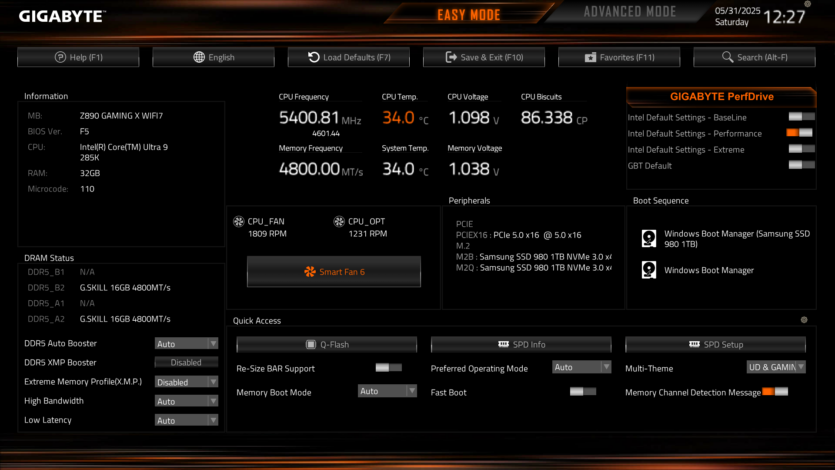Enable Intel Default Settings - BaseLine
The height and width of the screenshot is (470, 835).
[x=801, y=117]
